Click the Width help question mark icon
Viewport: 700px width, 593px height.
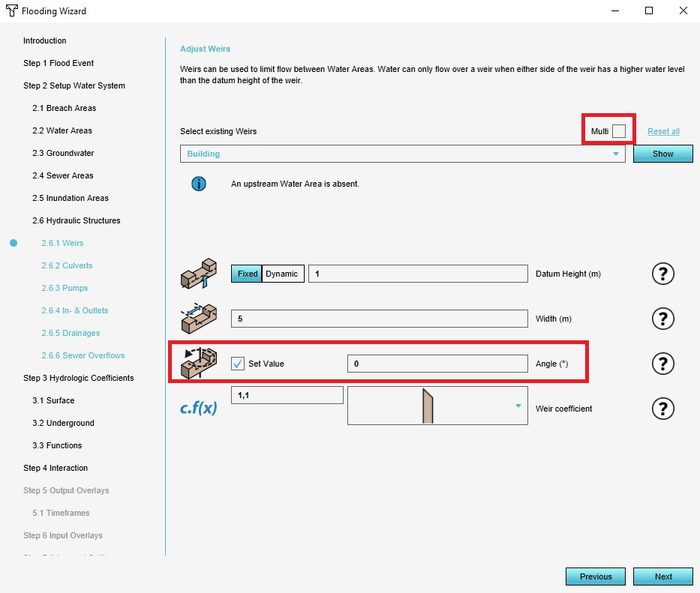pos(662,319)
